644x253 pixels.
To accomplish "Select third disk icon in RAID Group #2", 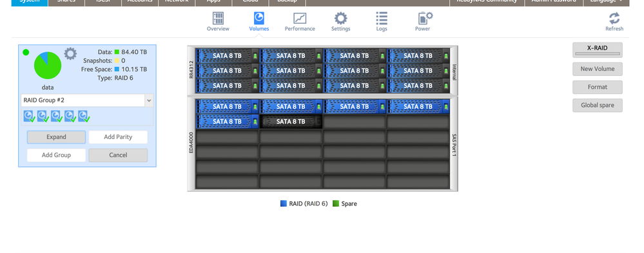I will click(56, 117).
